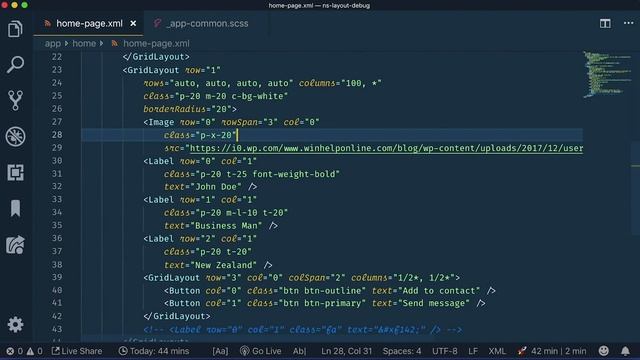The height and width of the screenshot is (360, 640).
Task: Click the app breadcrumb segment
Action: click(x=53, y=43)
